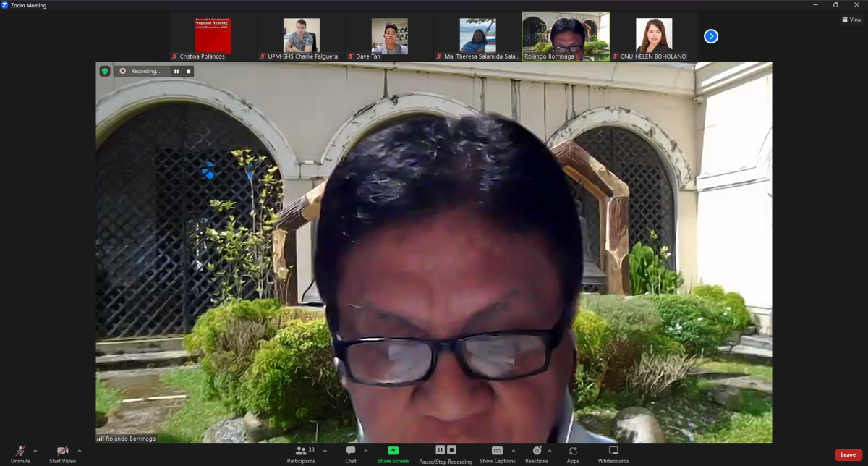
Task: Click the green Share Screen icon
Action: [393, 450]
